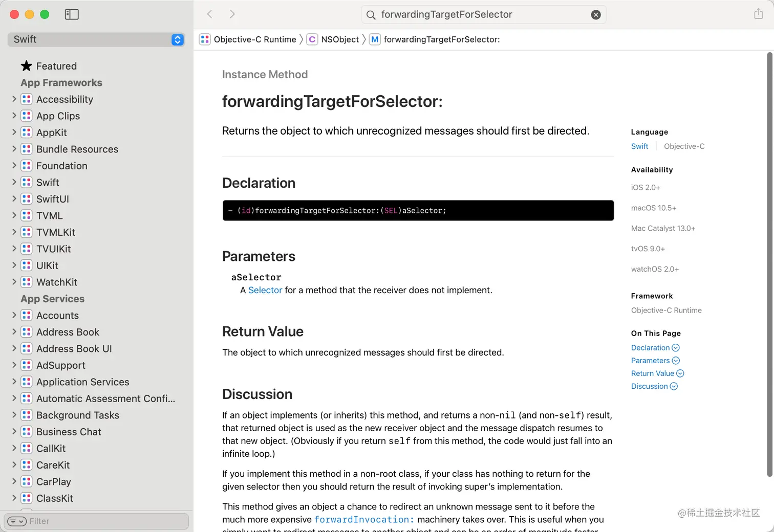
Task: Click the Return Value jump arrow icon
Action: coord(680,373)
